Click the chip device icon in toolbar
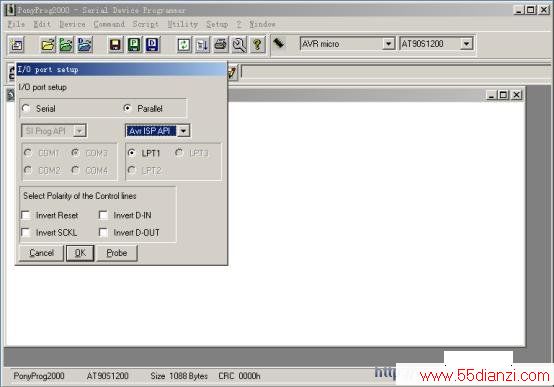554x387 pixels. tap(279, 43)
